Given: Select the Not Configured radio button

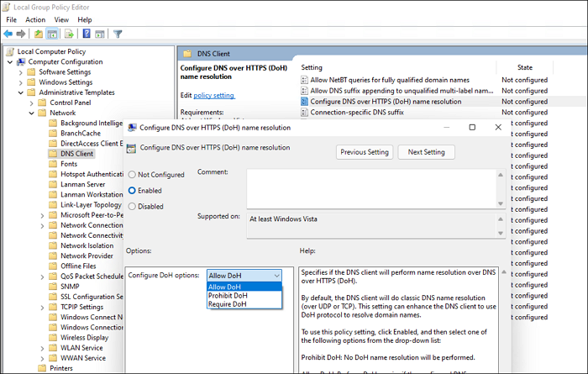Looking at the screenshot, I should coord(132,175).
